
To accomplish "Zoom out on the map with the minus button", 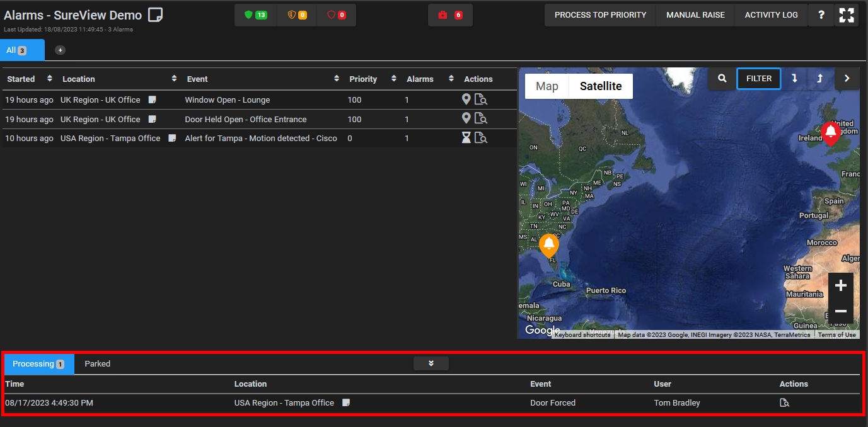I will pos(841,311).
